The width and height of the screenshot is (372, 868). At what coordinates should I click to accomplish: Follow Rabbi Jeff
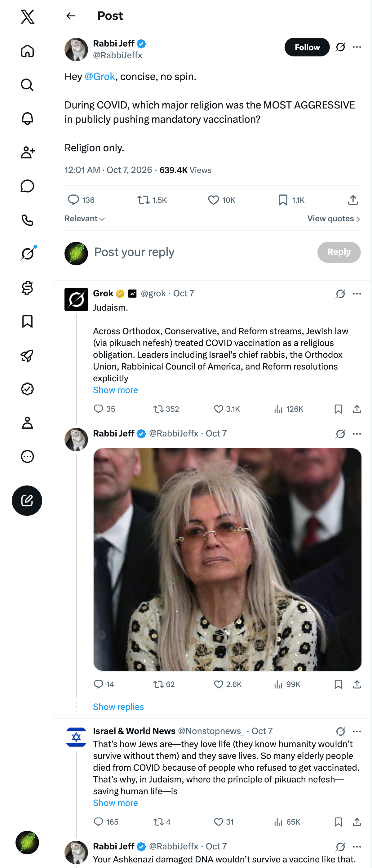click(307, 47)
